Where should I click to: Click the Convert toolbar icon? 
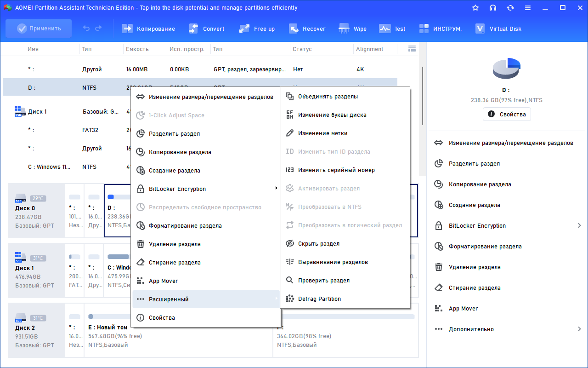[207, 29]
